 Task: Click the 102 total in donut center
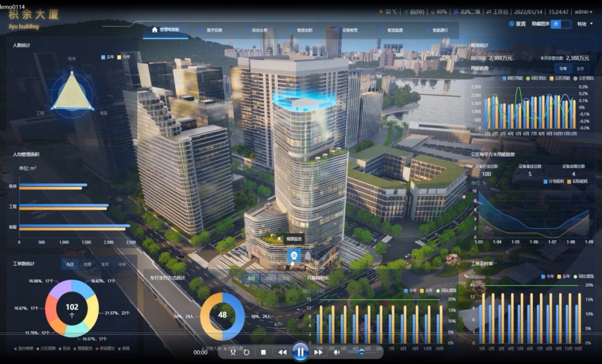click(x=72, y=307)
